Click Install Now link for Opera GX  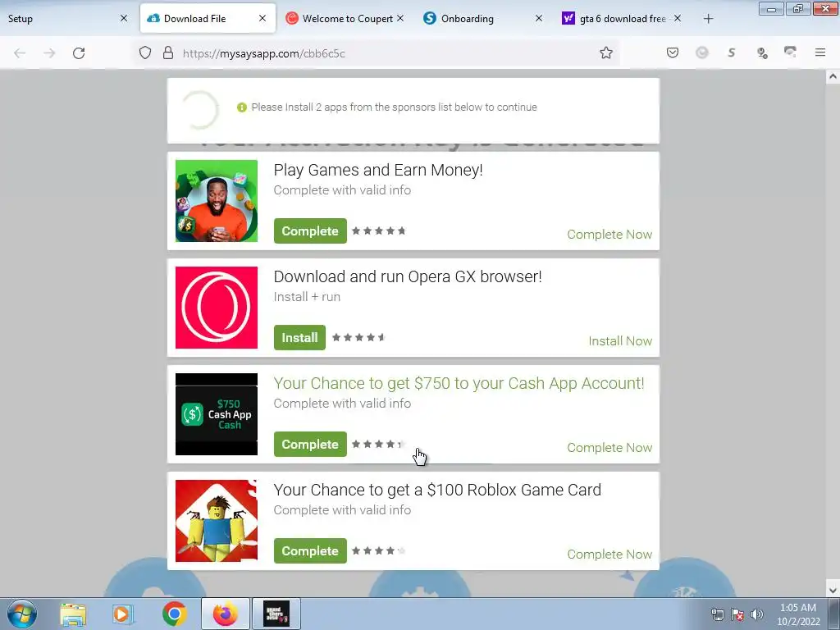coord(620,341)
